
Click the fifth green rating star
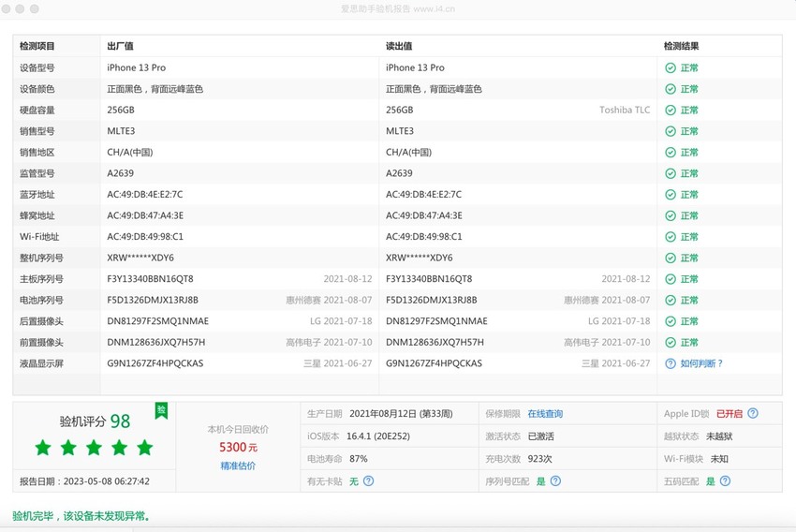tap(144, 448)
